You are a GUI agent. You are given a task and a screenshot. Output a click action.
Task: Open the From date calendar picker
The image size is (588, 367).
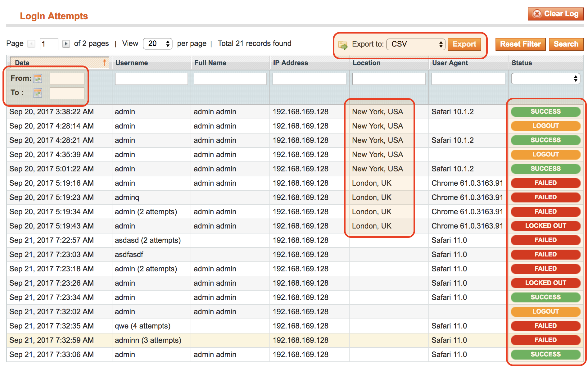tap(38, 79)
